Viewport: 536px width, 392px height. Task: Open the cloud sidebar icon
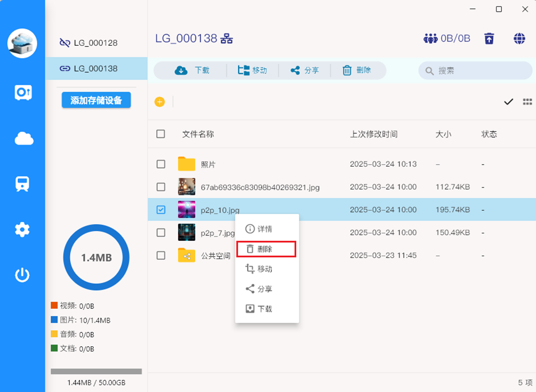coord(24,138)
